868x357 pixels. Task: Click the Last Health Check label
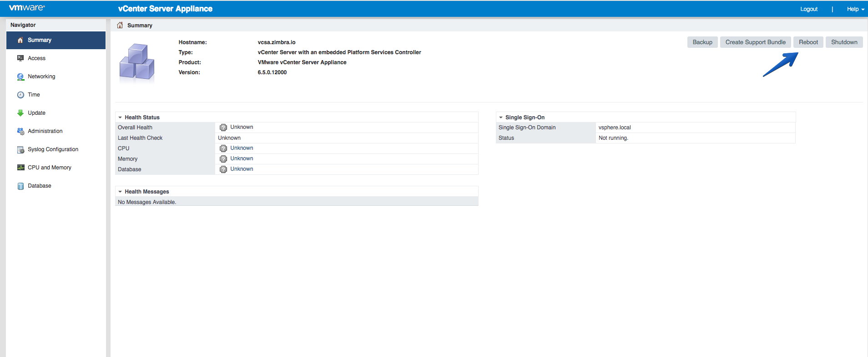140,138
